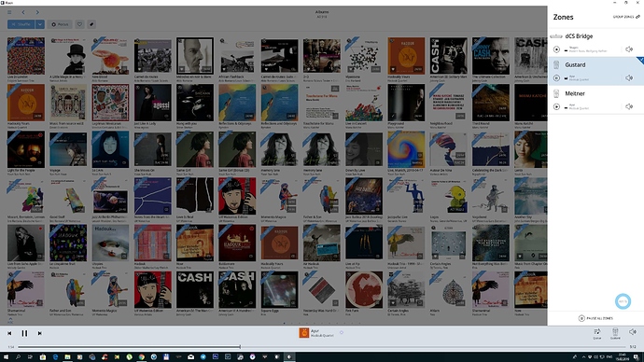Click Pause All Zones button
644x362 pixels.
tap(595, 318)
